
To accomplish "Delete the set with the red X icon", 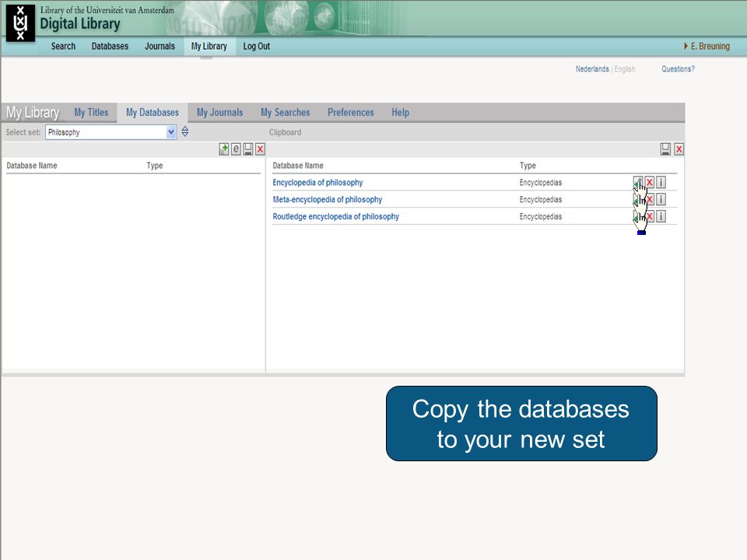I will (x=260, y=149).
